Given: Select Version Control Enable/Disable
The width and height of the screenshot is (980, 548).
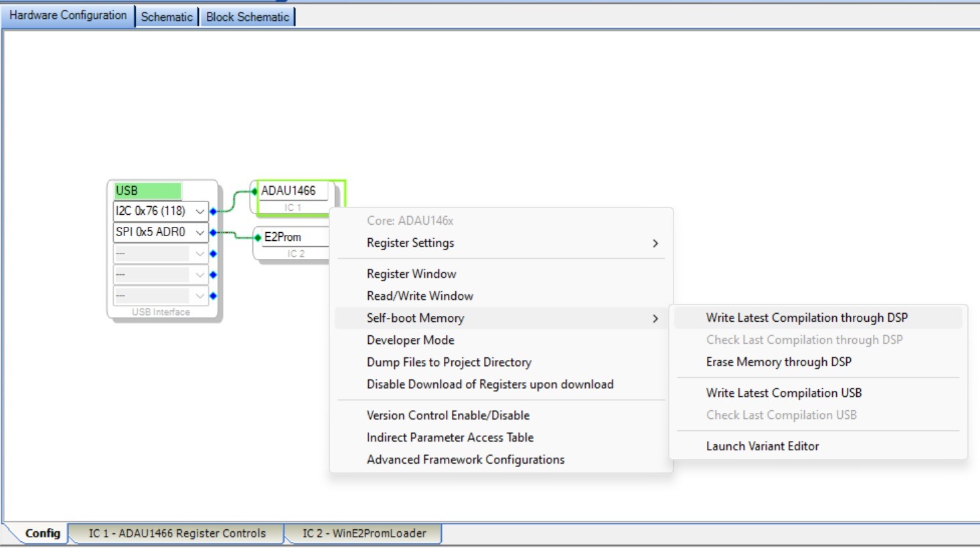Looking at the screenshot, I should click(x=501, y=416).
